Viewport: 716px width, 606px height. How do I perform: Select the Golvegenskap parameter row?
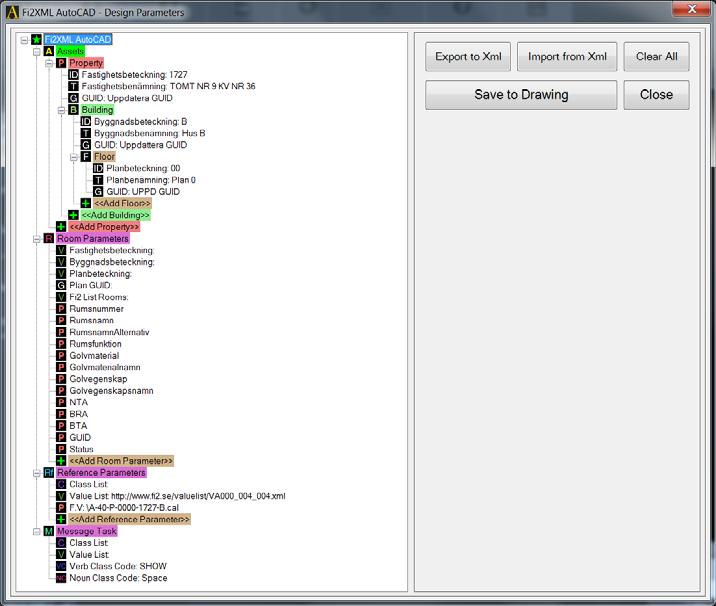[x=98, y=379]
